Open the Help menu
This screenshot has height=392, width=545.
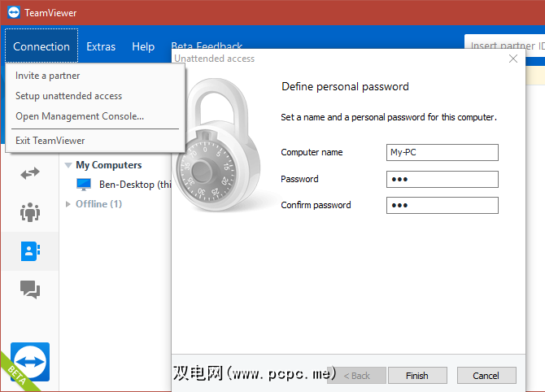[143, 46]
